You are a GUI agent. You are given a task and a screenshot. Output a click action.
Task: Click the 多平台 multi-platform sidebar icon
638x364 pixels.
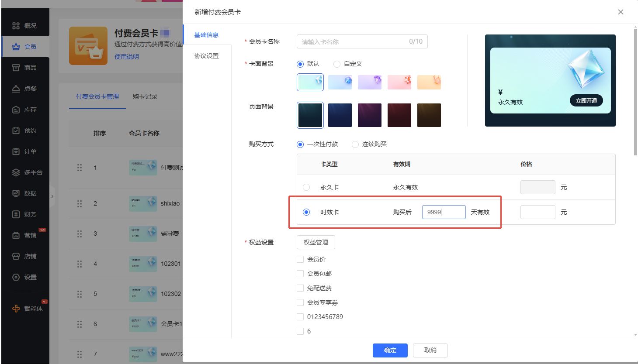coord(16,172)
